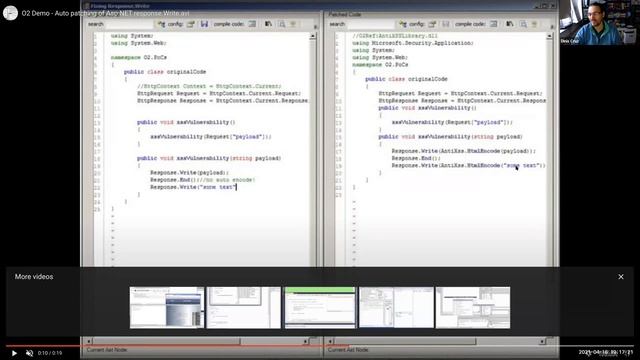Image resolution: width=640 pixels, height=360 pixels.
Task: Click the right editor dark book icon
Action: (x=509, y=24)
